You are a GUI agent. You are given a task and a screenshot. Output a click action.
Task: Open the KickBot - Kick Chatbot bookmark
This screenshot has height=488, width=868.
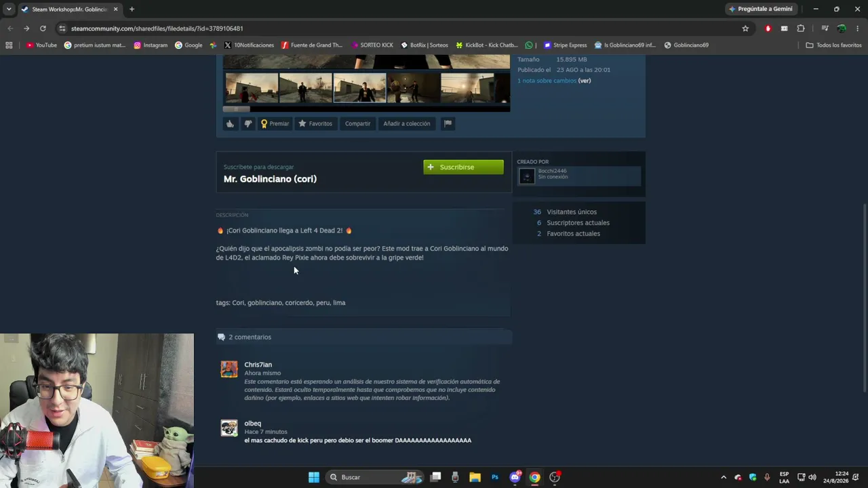(x=487, y=45)
